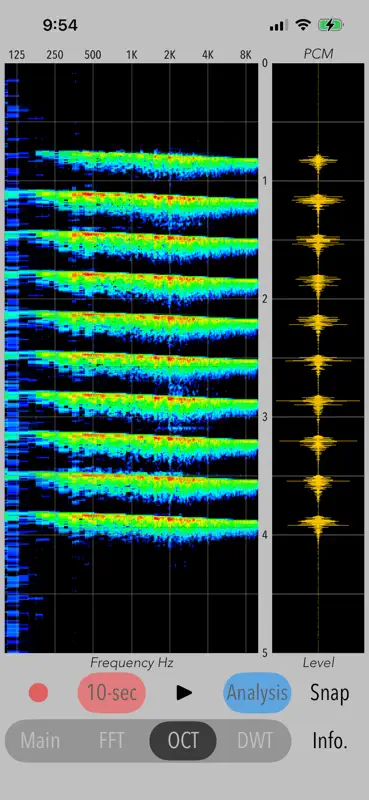Screen dimensions: 369x800
Task: Tap the 5 second time axis mark
Action: 264,652
